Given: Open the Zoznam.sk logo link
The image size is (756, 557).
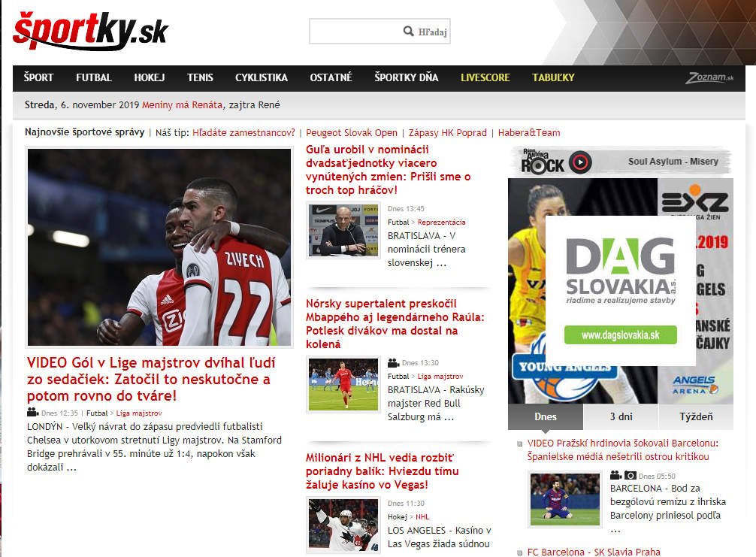Looking at the screenshot, I should click(709, 78).
